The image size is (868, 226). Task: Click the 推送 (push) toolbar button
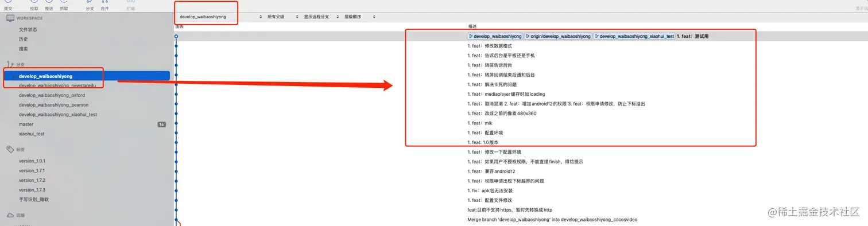pyautogui.click(x=49, y=6)
